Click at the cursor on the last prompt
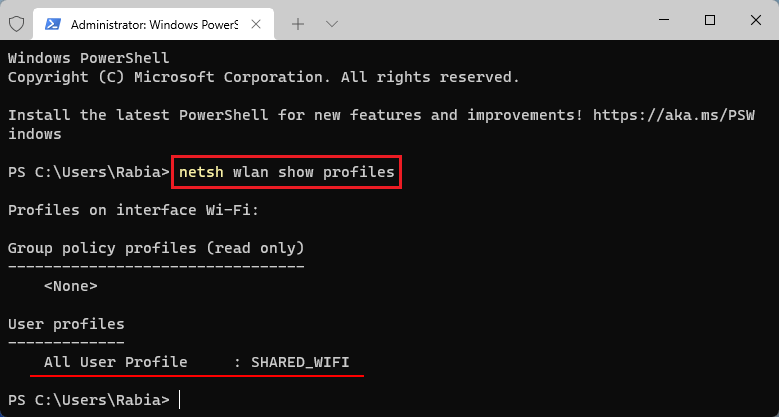 (x=180, y=400)
